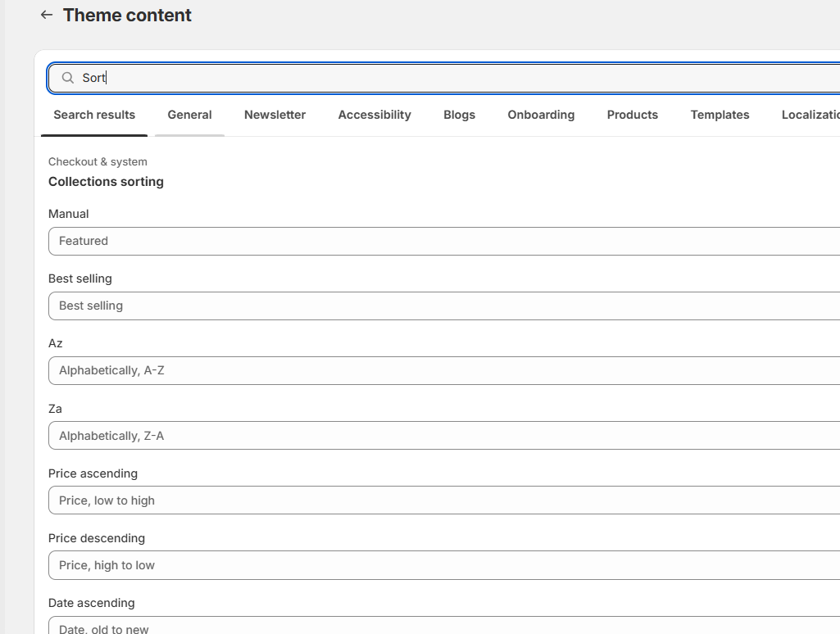Click the Manual field showing Featured
The image size is (840, 634).
[x=443, y=241]
